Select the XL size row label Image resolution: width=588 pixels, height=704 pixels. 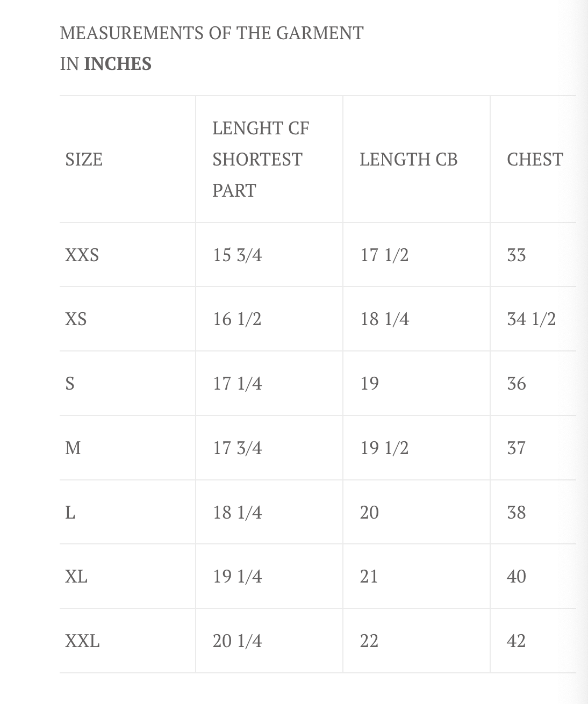(x=76, y=577)
